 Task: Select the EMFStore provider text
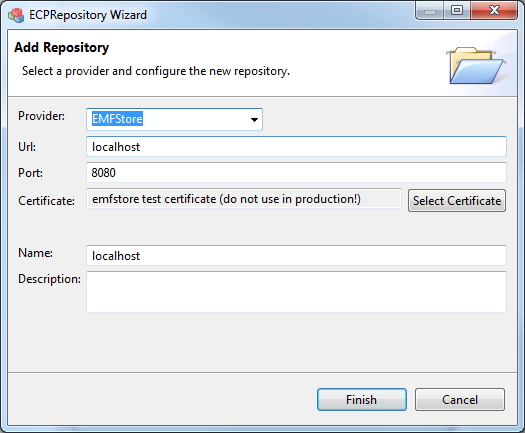click(x=117, y=119)
